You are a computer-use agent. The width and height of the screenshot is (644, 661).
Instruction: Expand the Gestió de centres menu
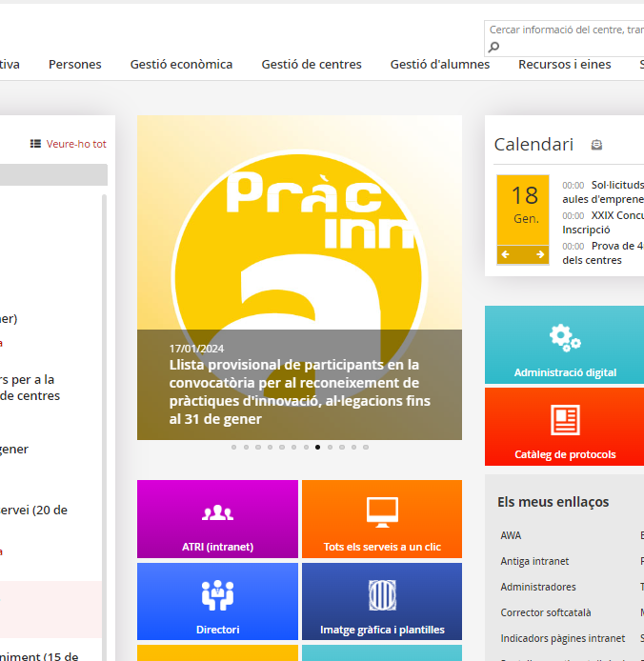312,65
